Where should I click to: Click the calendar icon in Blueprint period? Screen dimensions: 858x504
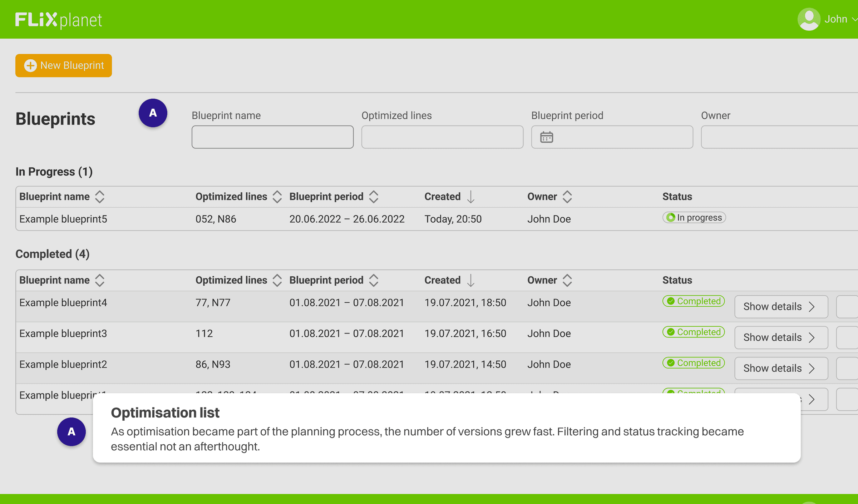(x=547, y=137)
